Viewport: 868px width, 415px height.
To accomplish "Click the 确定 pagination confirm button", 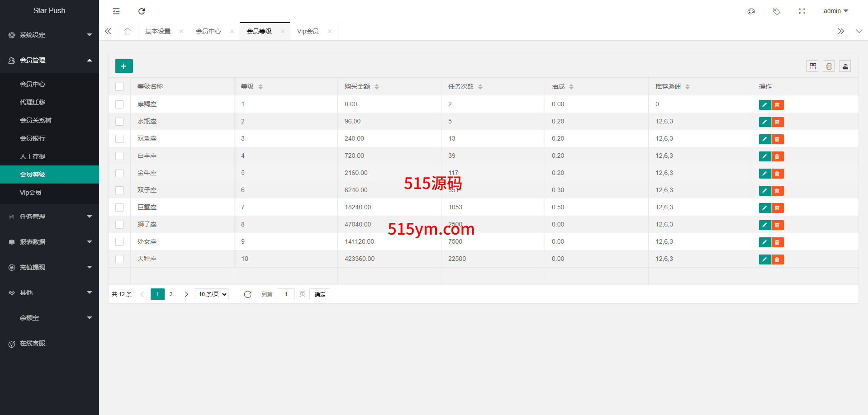I will pos(320,294).
